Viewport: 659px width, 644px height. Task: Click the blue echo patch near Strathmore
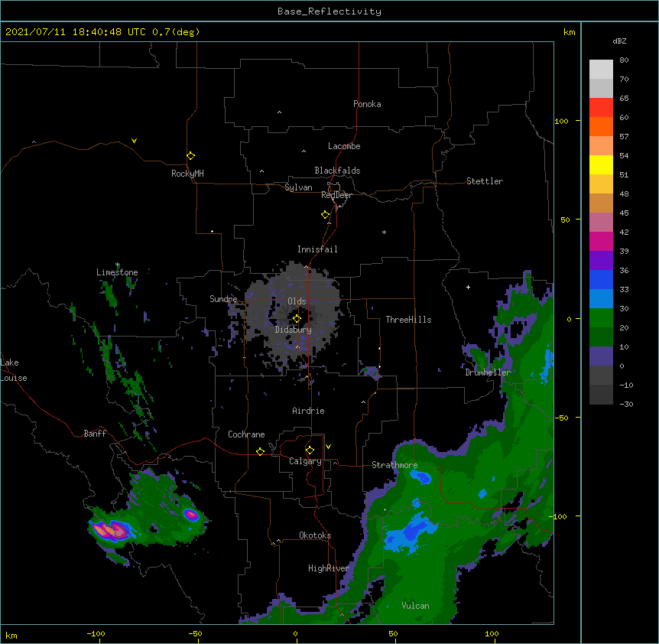click(421, 477)
